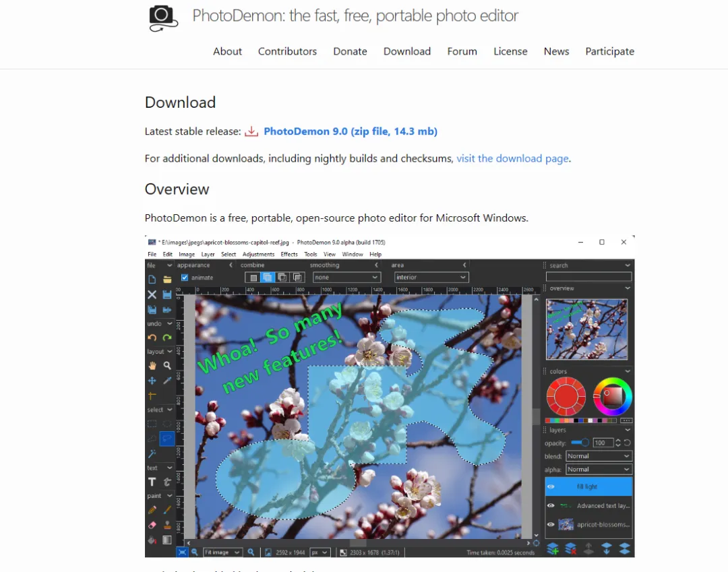Select the Ellipse selection tool
This screenshot has height=572, width=728.
[167, 424]
